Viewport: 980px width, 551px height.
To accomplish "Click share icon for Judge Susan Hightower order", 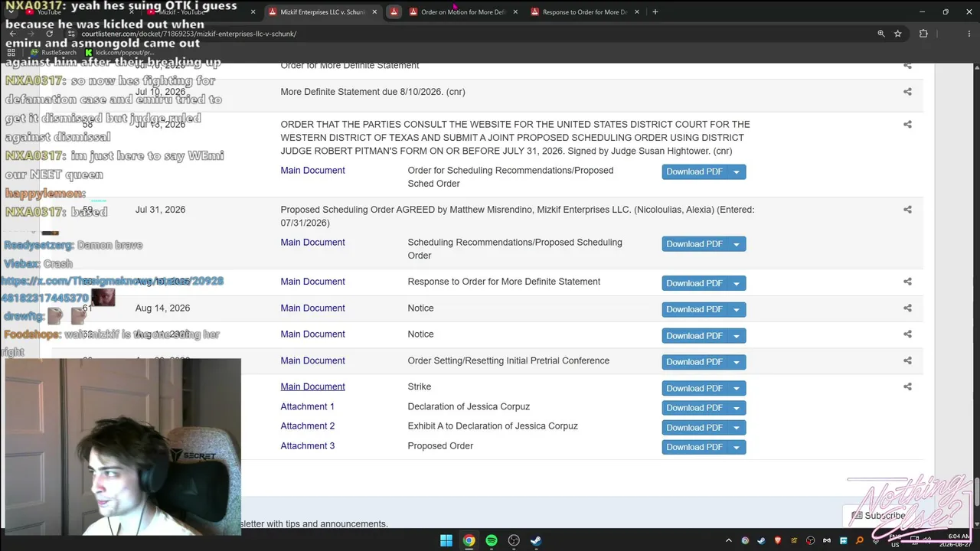I will (x=907, y=125).
